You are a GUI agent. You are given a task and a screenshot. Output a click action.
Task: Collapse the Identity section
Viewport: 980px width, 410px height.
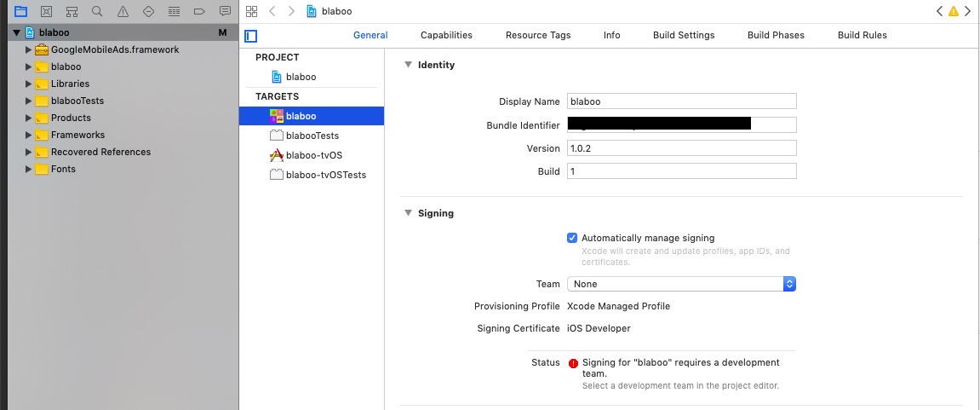(x=408, y=65)
